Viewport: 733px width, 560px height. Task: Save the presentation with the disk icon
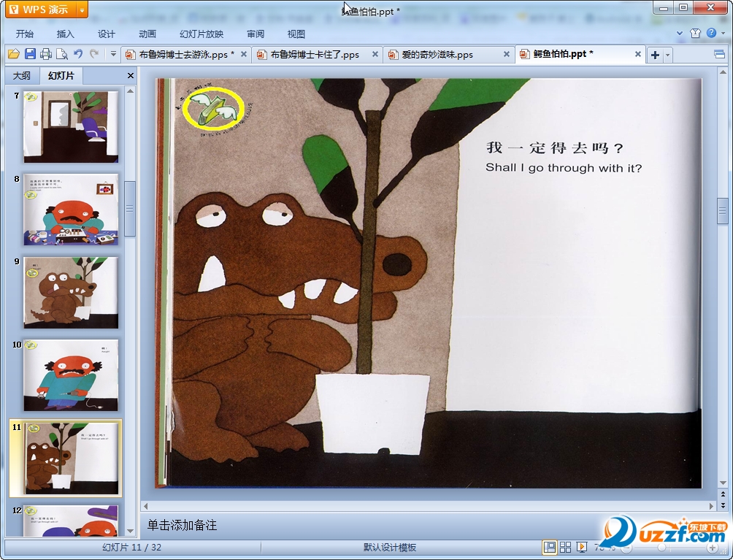coord(30,54)
